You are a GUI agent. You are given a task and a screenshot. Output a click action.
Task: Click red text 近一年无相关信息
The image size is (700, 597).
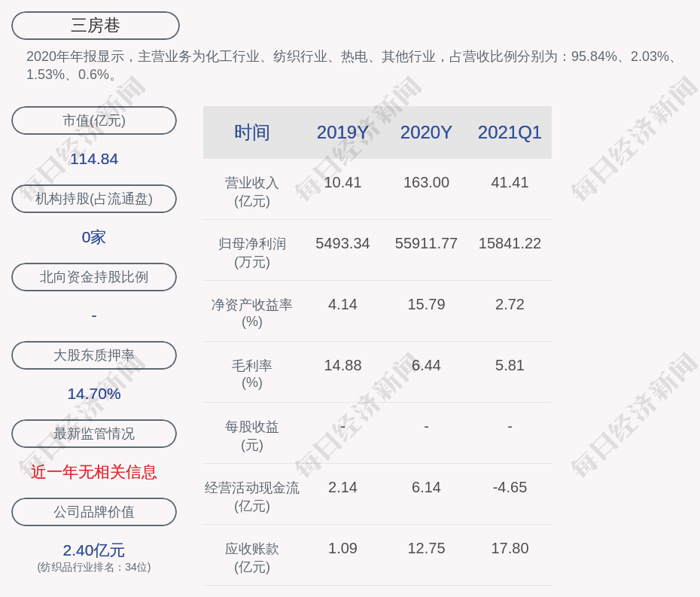pos(94,472)
